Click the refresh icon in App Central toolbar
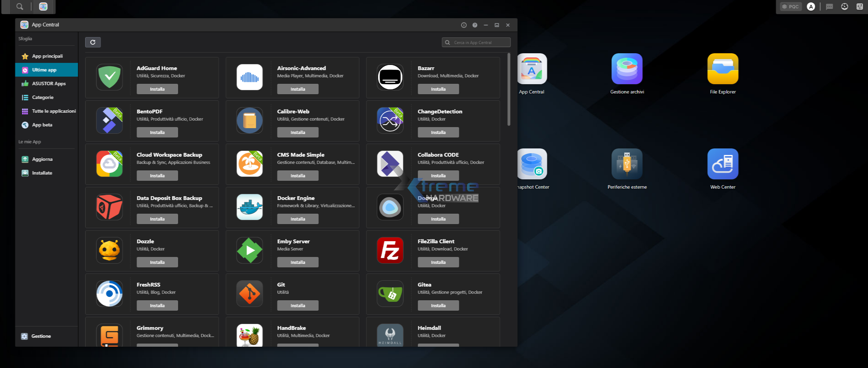Viewport: 868px width, 368px height. coord(93,42)
